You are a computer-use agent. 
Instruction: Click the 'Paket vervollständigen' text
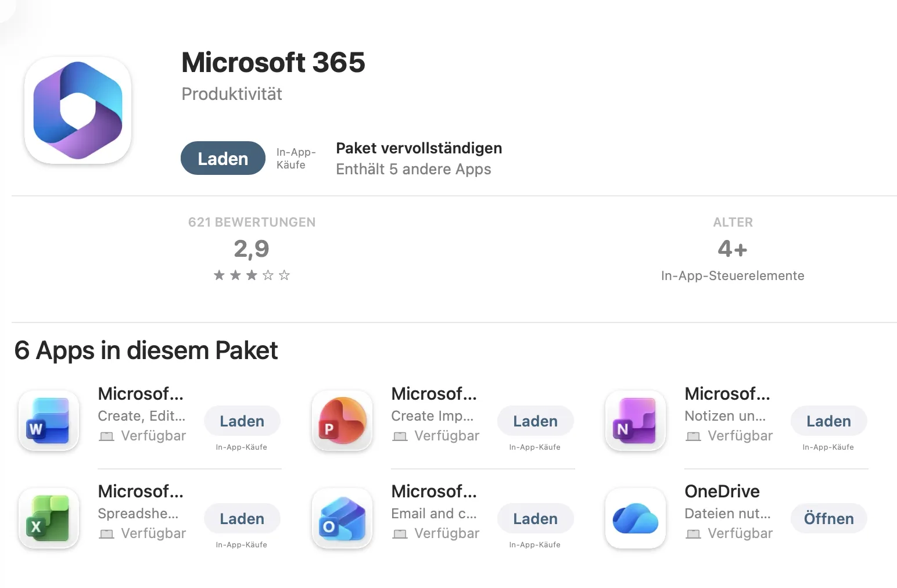(419, 148)
